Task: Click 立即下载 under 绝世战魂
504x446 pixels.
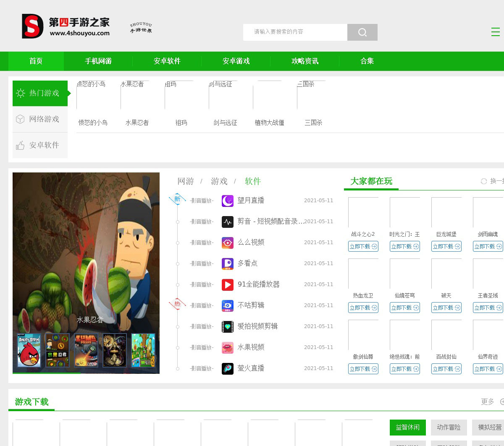Action: tap(405, 369)
